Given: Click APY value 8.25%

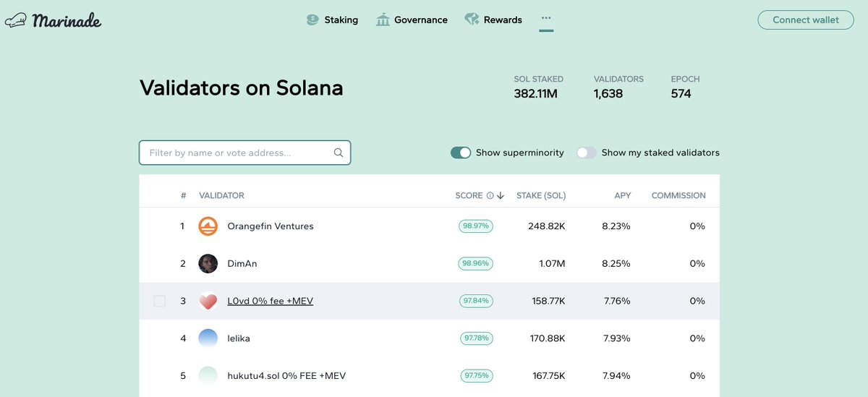Looking at the screenshot, I should click(x=616, y=264).
